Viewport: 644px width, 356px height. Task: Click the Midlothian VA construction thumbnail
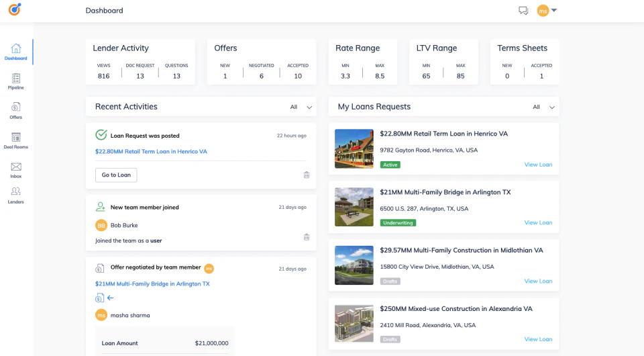pyautogui.click(x=354, y=265)
